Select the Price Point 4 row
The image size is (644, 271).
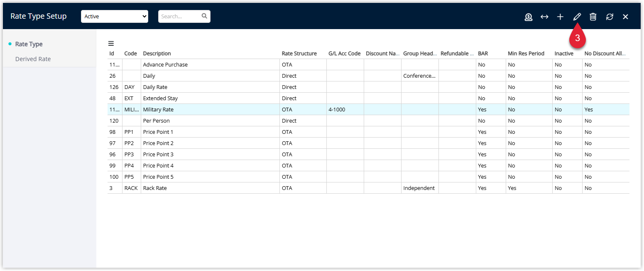368,166
